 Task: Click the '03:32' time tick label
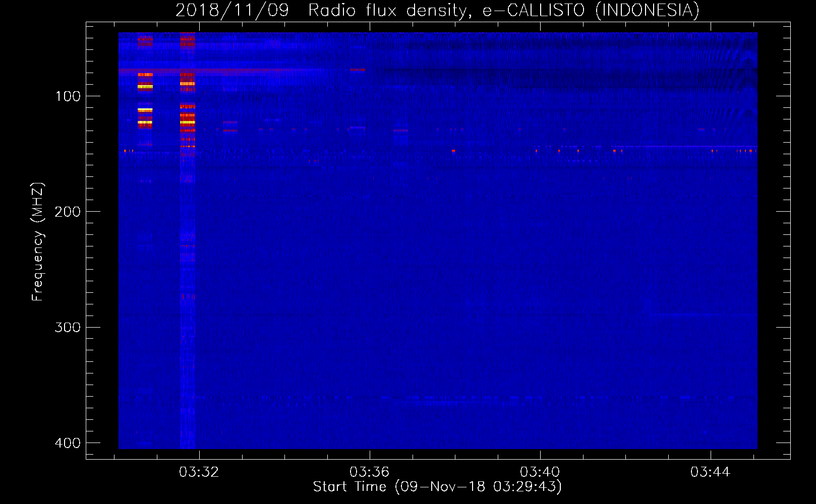[x=199, y=472]
